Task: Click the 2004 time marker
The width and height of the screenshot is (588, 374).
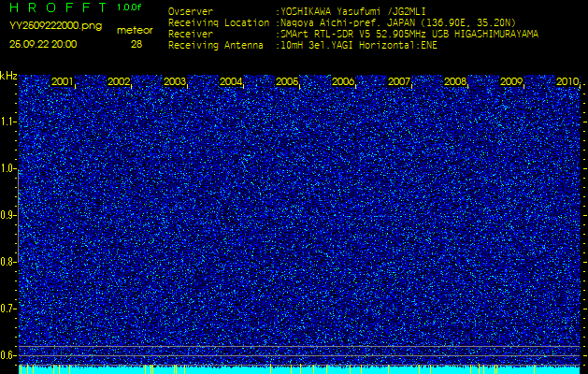Action: coord(231,81)
